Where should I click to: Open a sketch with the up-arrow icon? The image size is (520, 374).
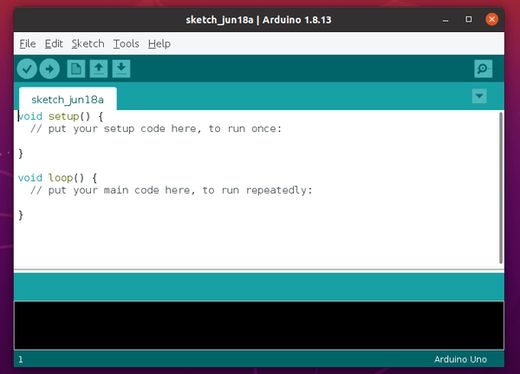pyautogui.click(x=99, y=69)
